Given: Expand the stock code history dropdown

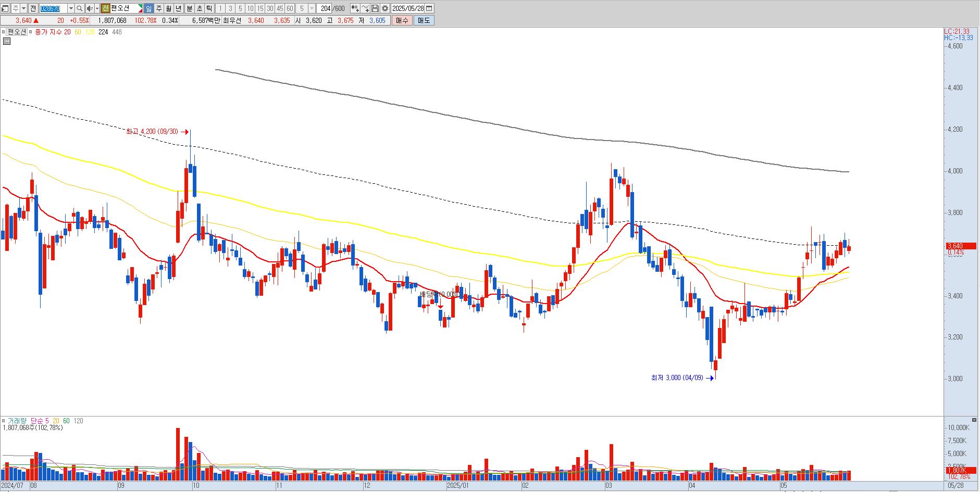Looking at the screenshot, I should [x=71, y=8].
